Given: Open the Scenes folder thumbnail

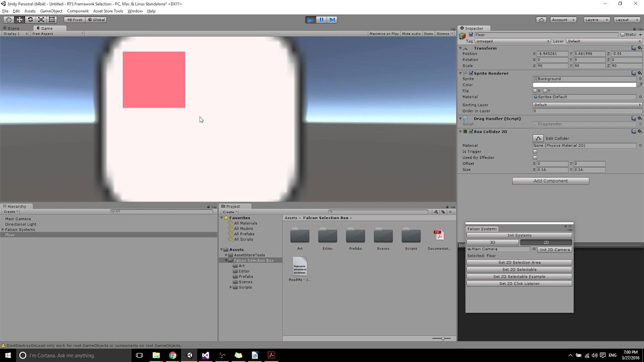Looking at the screenshot, I should [x=383, y=235].
